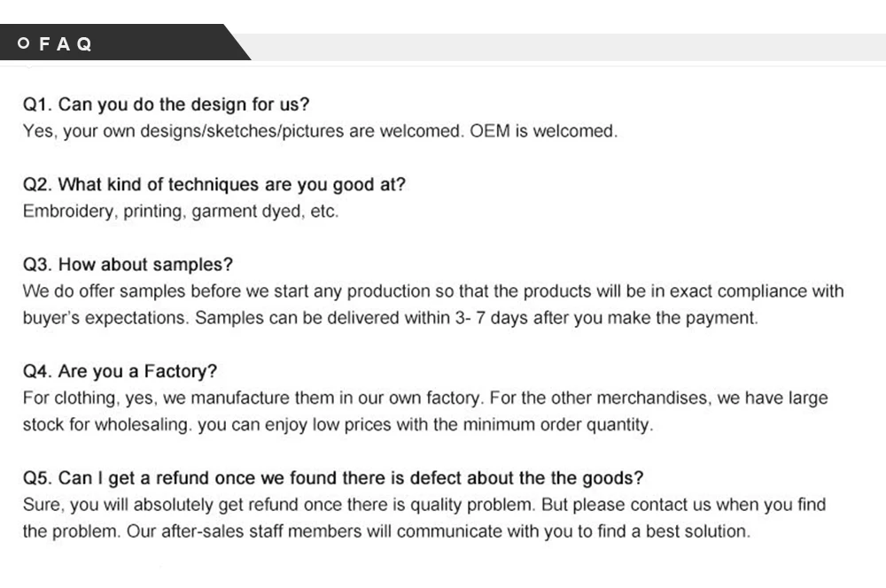
Task: Click the circle icon beside FAQ
Action: click(x=24, y=44)
